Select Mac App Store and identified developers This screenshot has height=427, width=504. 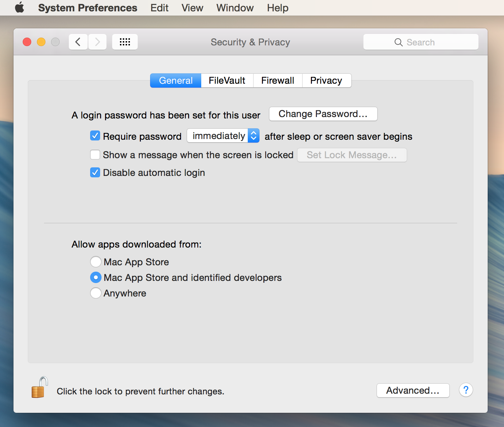(x=96, y=277)
